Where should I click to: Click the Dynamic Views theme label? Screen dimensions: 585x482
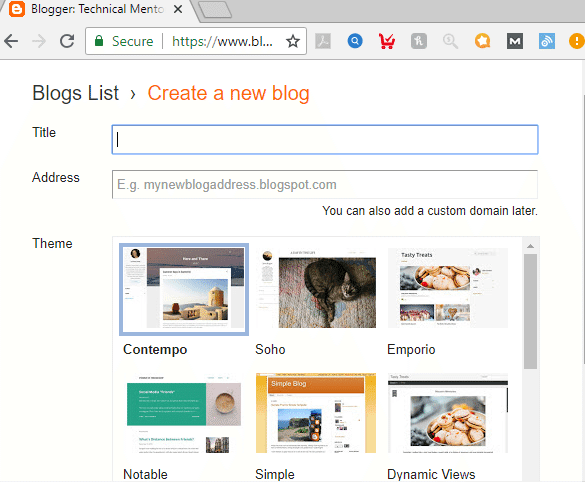click(431, 474)
